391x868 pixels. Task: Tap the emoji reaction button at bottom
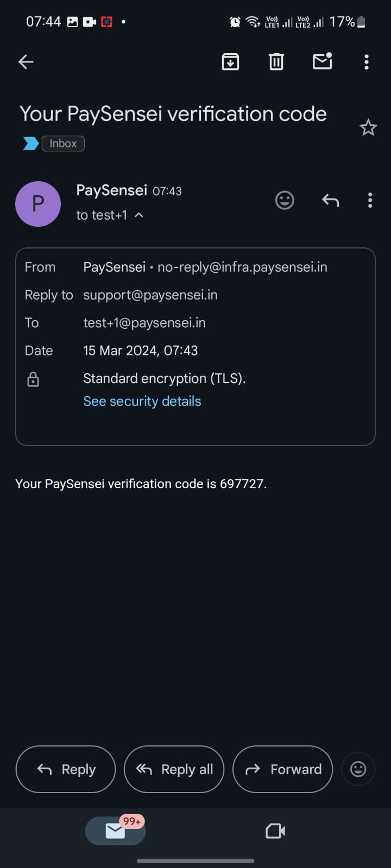pyautogui.click(x=358, y=769)
